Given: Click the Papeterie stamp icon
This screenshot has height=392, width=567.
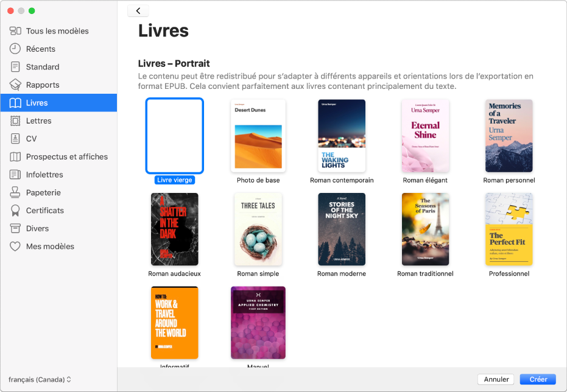Looking at the screenshot, I should 15,192.
